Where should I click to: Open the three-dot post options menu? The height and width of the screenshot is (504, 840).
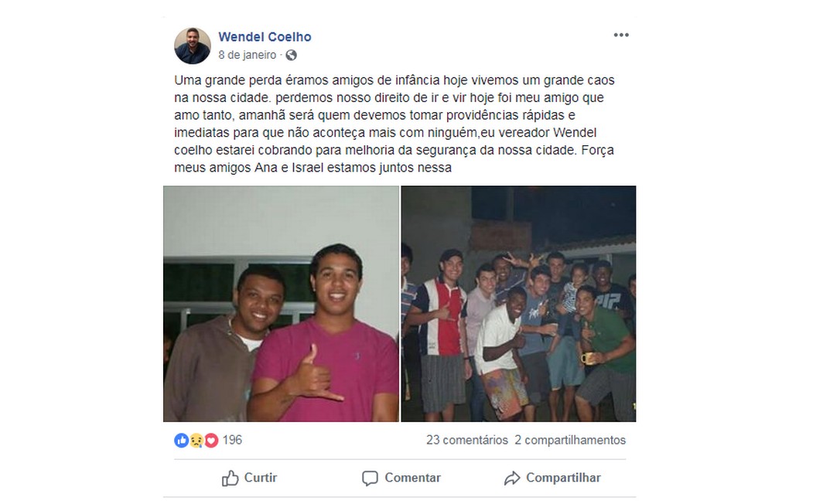[x=621, y=36]
